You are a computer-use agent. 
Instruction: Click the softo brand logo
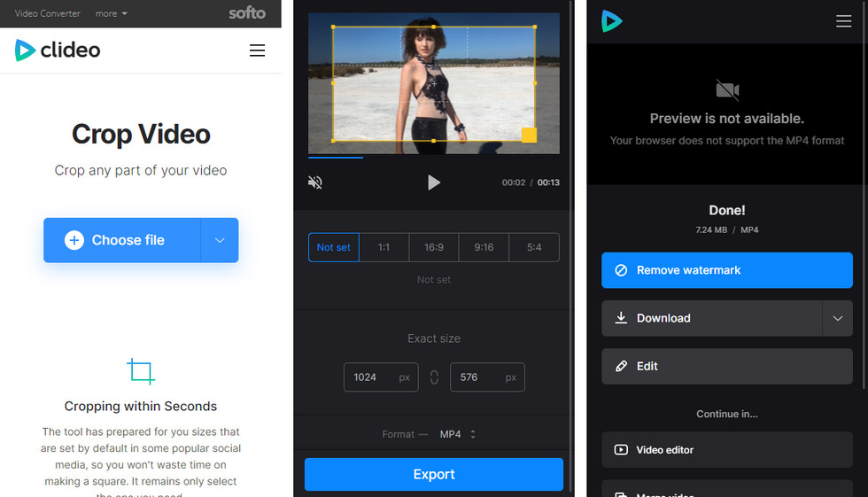pyautogui.click(x=247, y=12)
